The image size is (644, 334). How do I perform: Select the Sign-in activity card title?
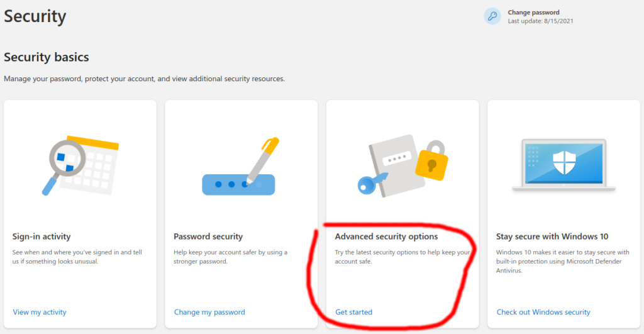click(42, 237)
